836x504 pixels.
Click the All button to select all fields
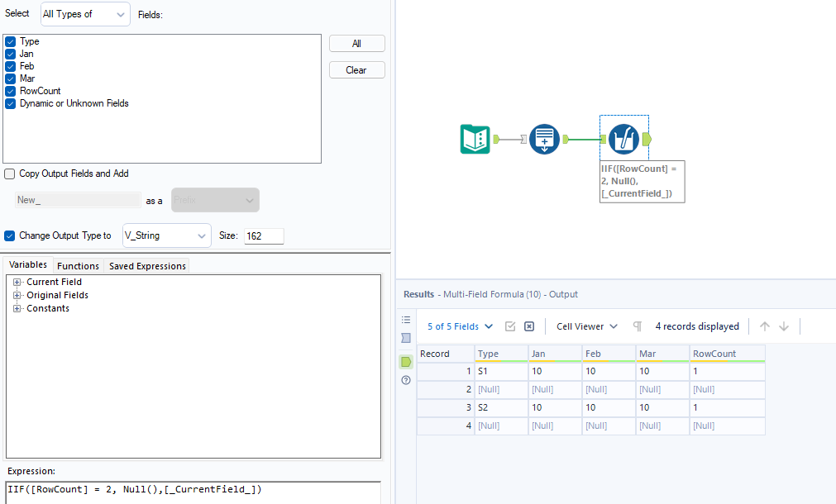pyautogui.click(x=356, y=43)
